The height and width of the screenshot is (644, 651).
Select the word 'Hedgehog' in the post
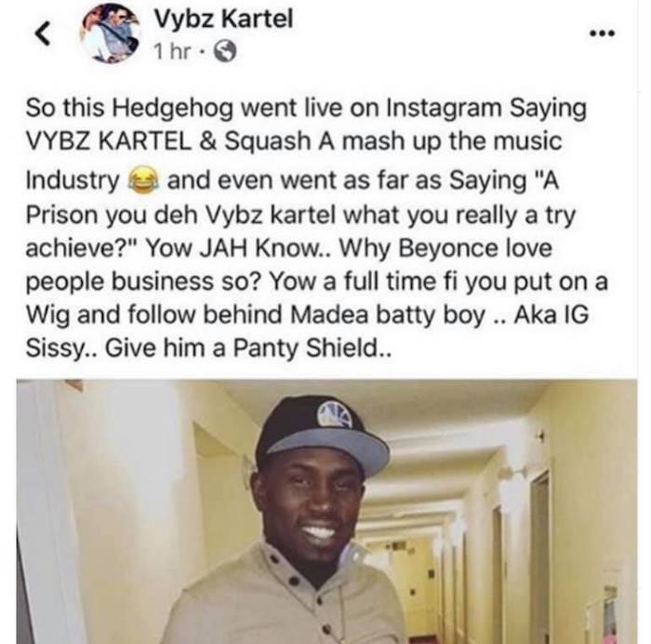(173, 109)
